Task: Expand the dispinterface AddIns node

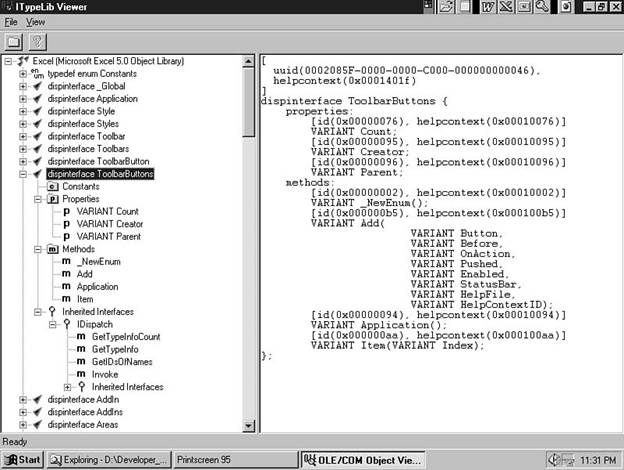Action: [x=23, y=412]
